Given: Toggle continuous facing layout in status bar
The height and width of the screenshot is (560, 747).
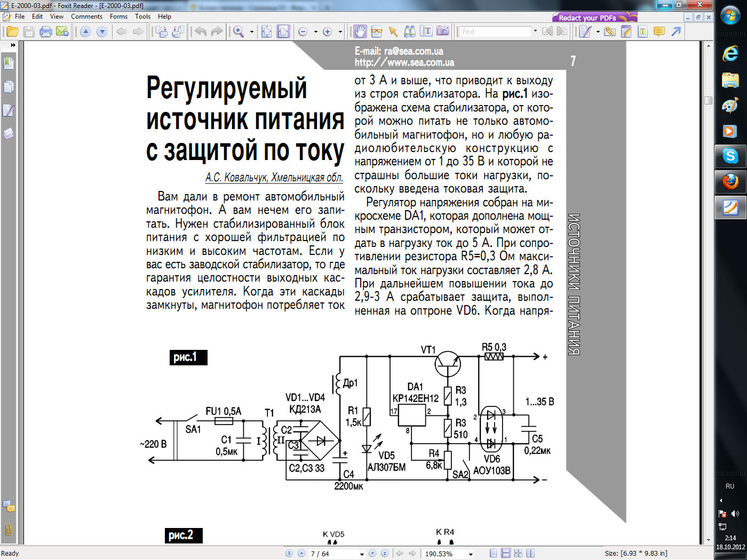Looking at the screenshot, I should 518,554.
